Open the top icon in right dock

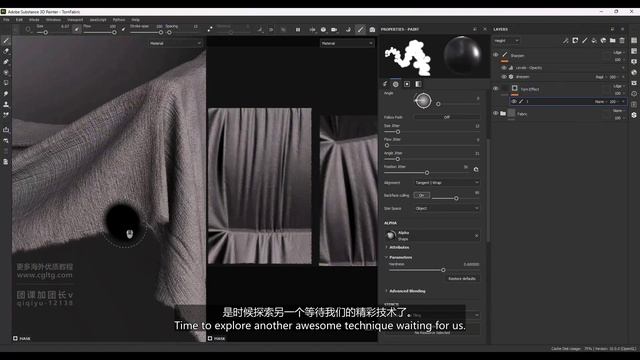tap(634, 40)
